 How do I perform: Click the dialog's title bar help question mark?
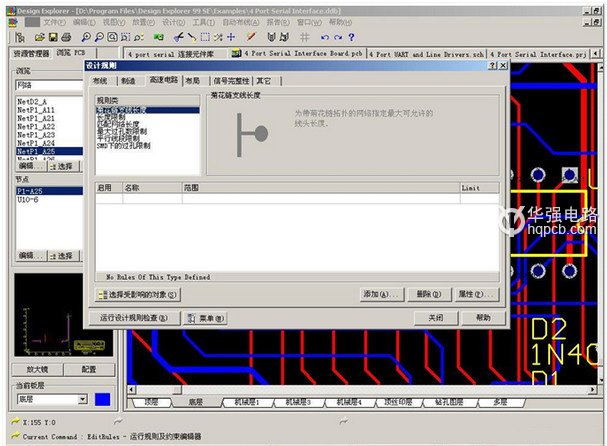click(x=491, y=65)
